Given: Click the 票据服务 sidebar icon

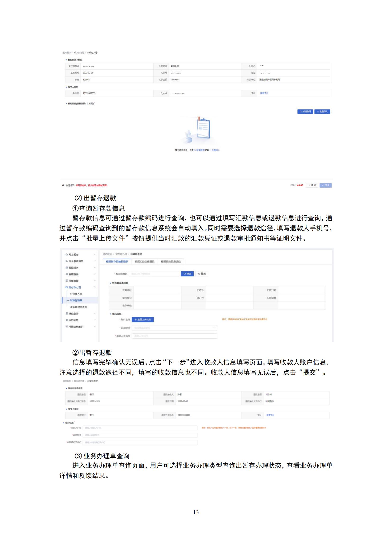Looking at the screenshot, I should [x=67, y=268].
